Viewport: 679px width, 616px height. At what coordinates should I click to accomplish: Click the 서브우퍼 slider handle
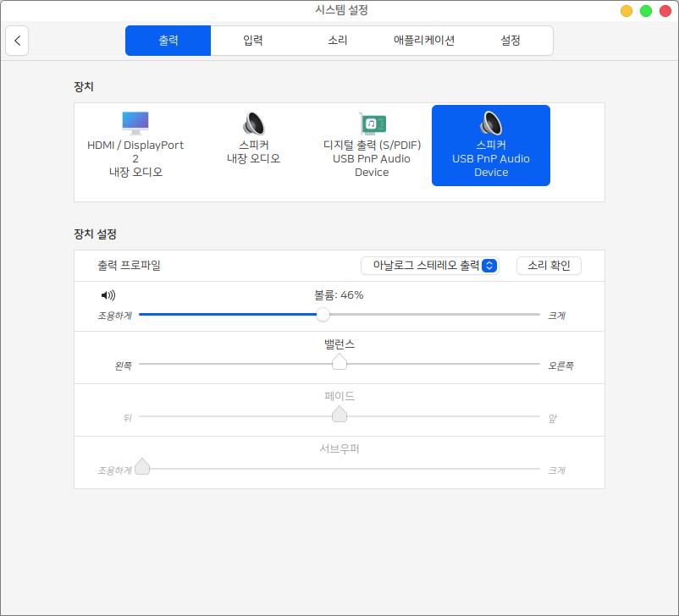pos(142,467)
